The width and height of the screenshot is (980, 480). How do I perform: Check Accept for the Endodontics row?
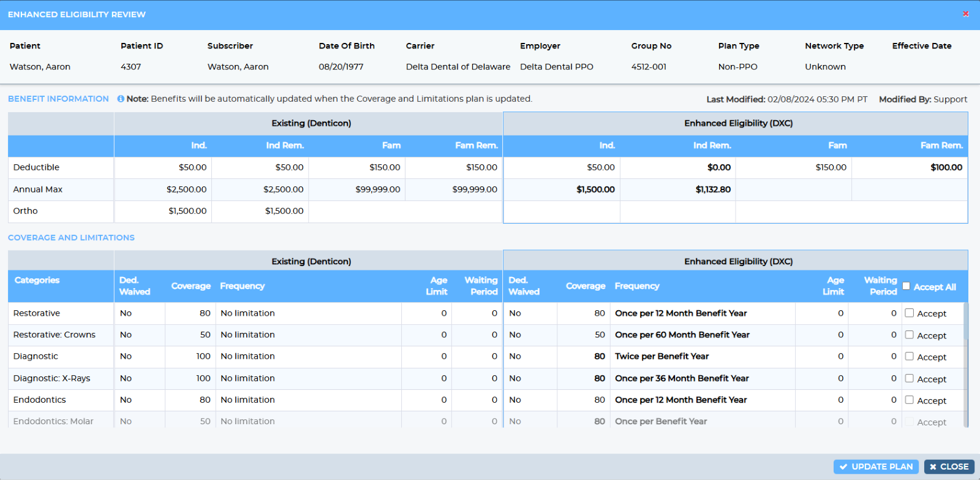(910, 400)
